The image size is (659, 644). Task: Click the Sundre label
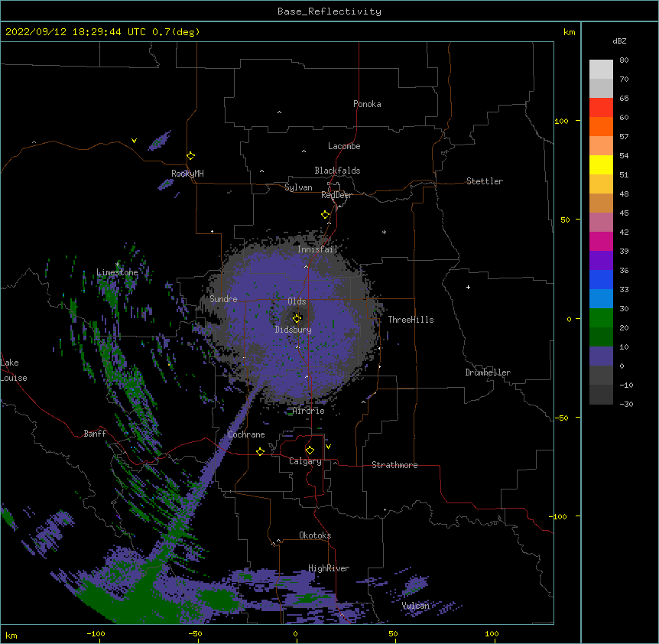(x=223, y=299)
